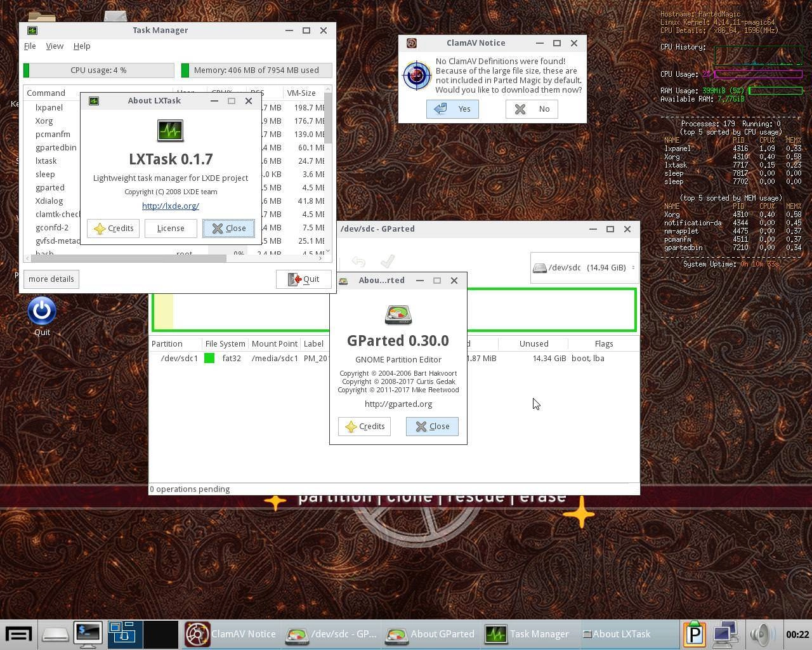Click the Flags column header in GParted
Viewport: 812px width, 650px height.
tap(604, 344)
